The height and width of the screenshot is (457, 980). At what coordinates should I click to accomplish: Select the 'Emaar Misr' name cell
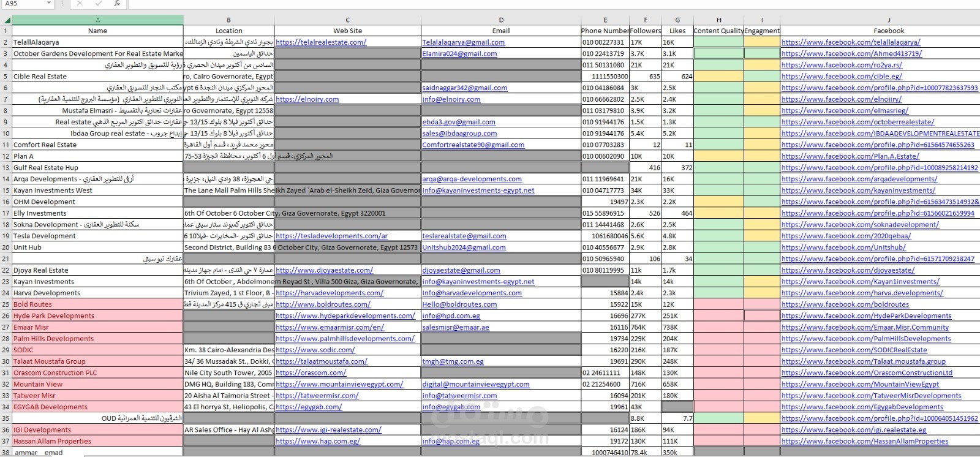(x=97, y=327)
